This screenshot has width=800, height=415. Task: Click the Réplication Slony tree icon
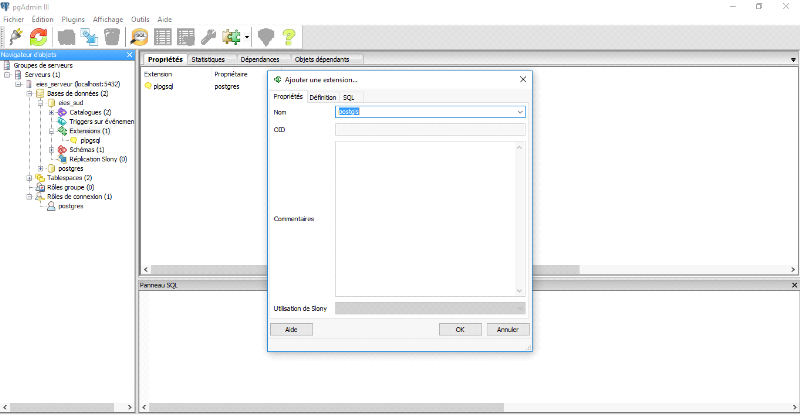pos(62,159)
